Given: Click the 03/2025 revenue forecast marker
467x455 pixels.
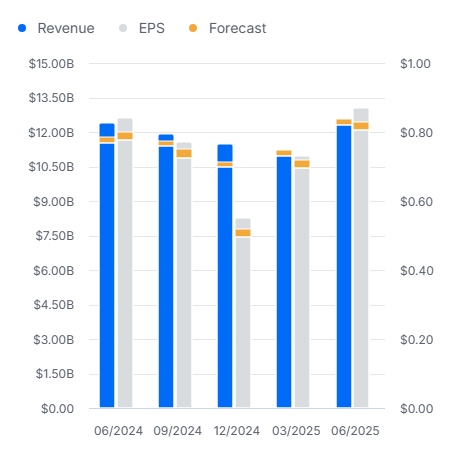Looking at the screenshot, I should 284,153.
